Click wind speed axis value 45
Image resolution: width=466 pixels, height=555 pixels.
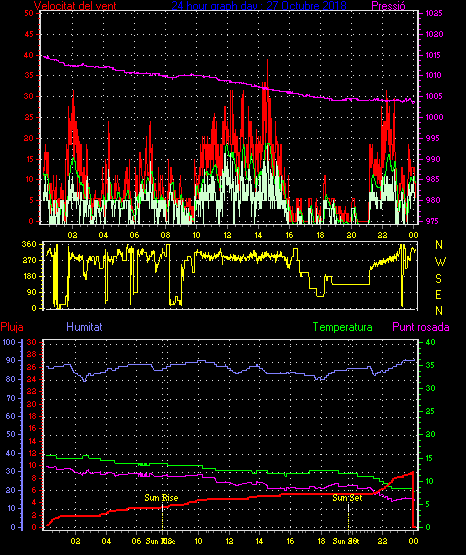(29, 34)
